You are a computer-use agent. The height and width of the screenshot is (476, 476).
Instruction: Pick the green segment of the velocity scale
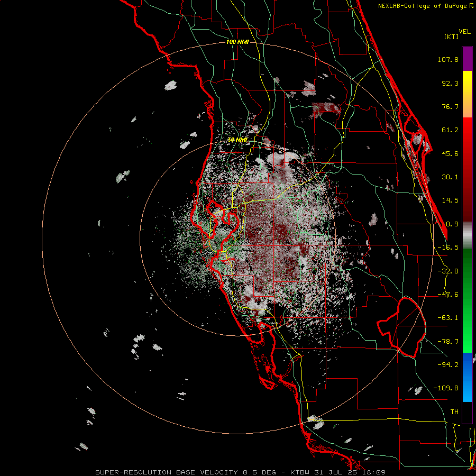pyautogui.click(x=467, y=300)
